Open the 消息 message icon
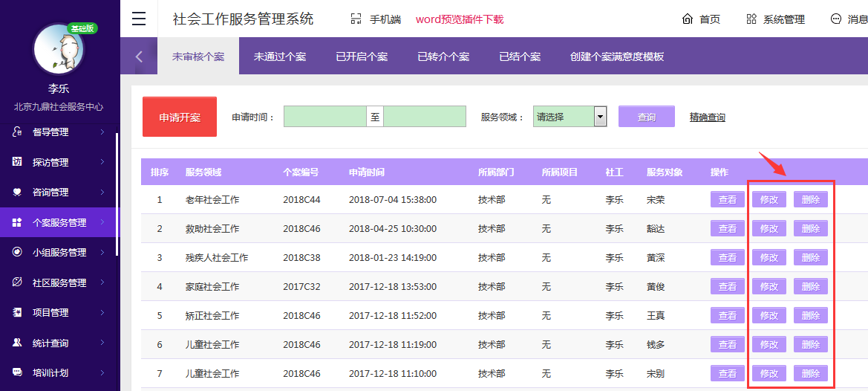Screen dimensions: 868x391 (x=836, y=19)
